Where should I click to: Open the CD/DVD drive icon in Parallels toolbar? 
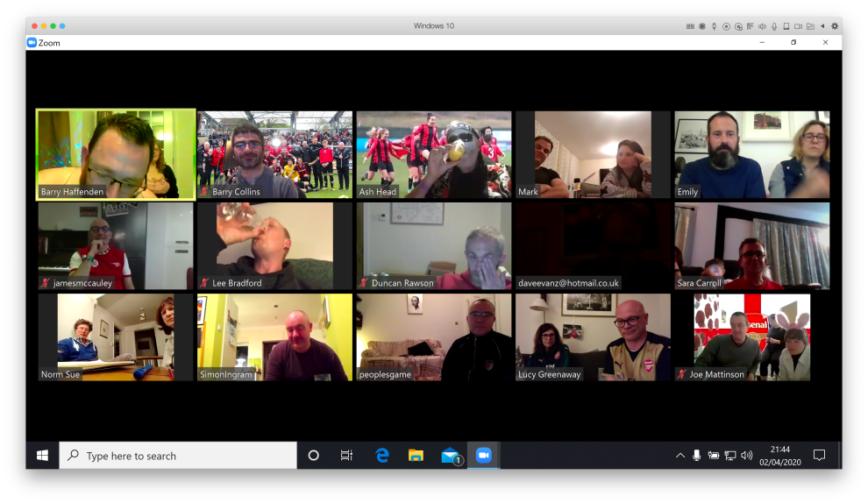pyautogui.click(x=726, y=26)
